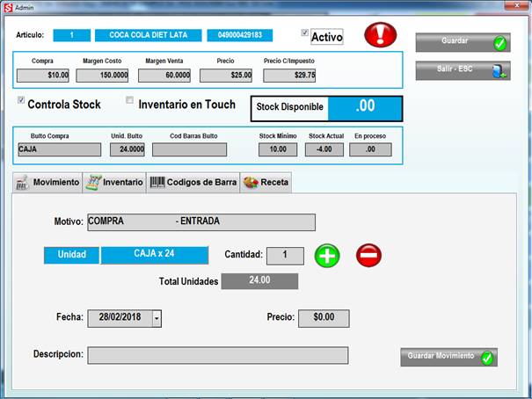Close the Admin window
The width and height of the screenshot is (532, 399).
coord(517,5)
